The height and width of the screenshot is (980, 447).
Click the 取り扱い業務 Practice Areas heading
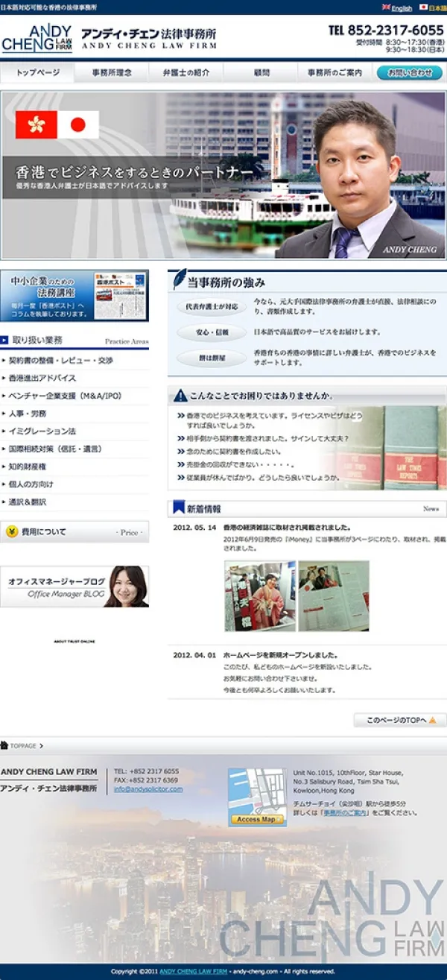pyautogui.click(x=74, y=341)
